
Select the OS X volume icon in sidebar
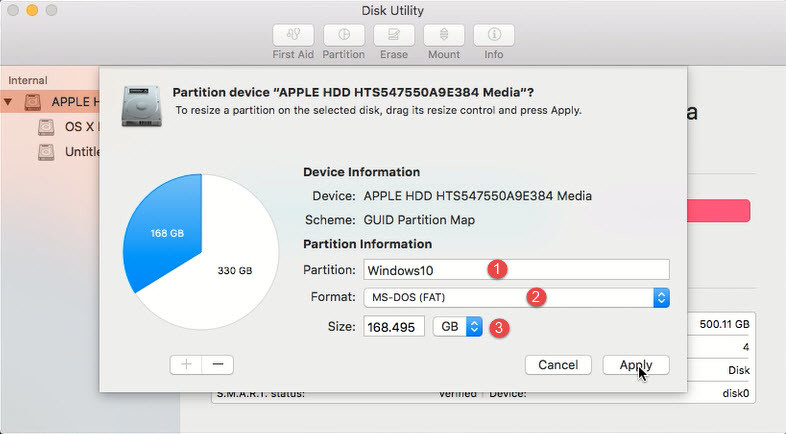[46, 127]
